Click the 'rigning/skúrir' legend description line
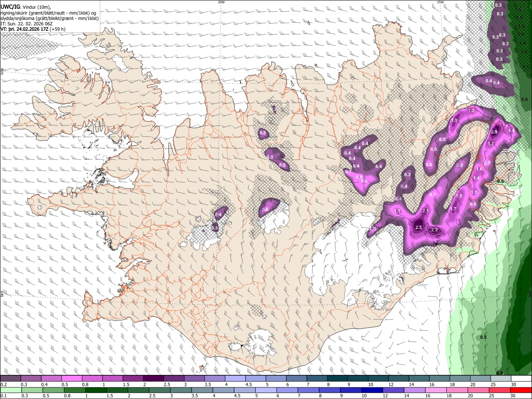This screenshot has height=399, width=532. point(48,12)
